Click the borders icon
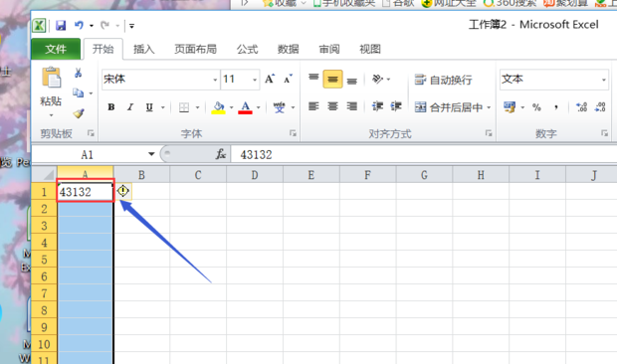The image size is (617, 364). point(184,107)
